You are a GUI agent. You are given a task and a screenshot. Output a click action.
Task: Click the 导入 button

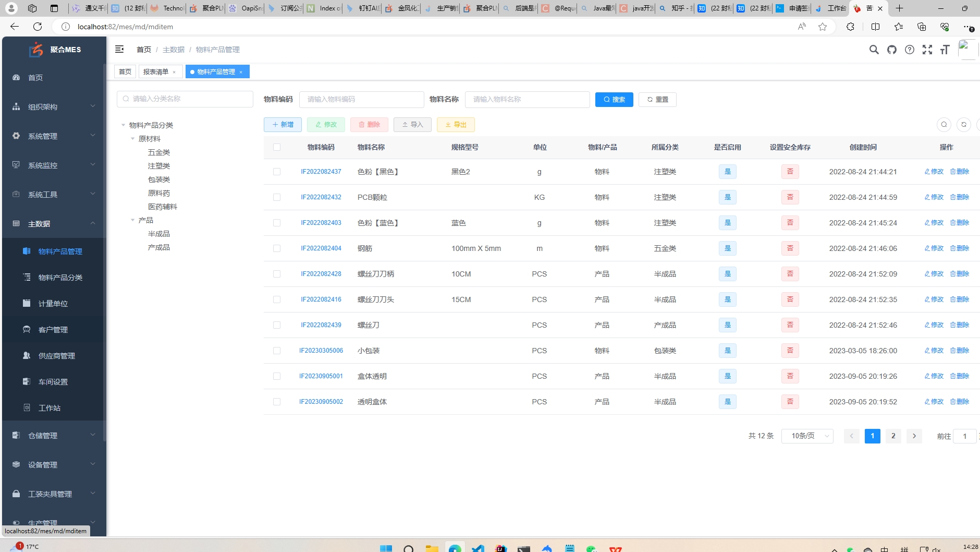pyautogui.click(x=412, y=125)
